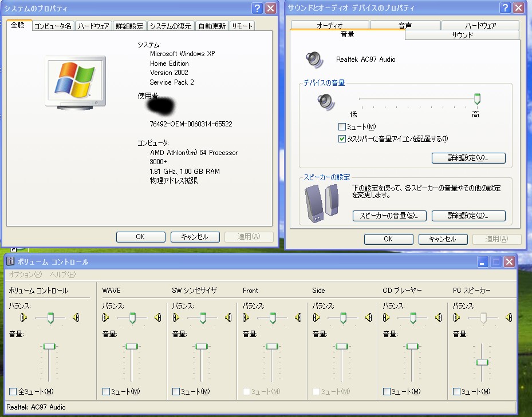Click the speaker icon beside device volume slider
The width and height of the screenshot is (532, 417).
(325, 102)
